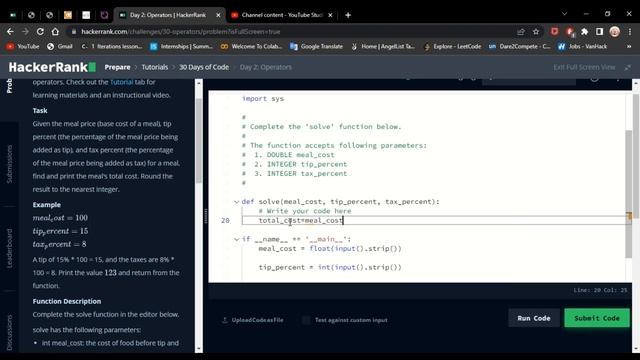The height and width of the screenshot is (360, 640).
Task: Open the tab search dropdown arrow
Action: 564,14
